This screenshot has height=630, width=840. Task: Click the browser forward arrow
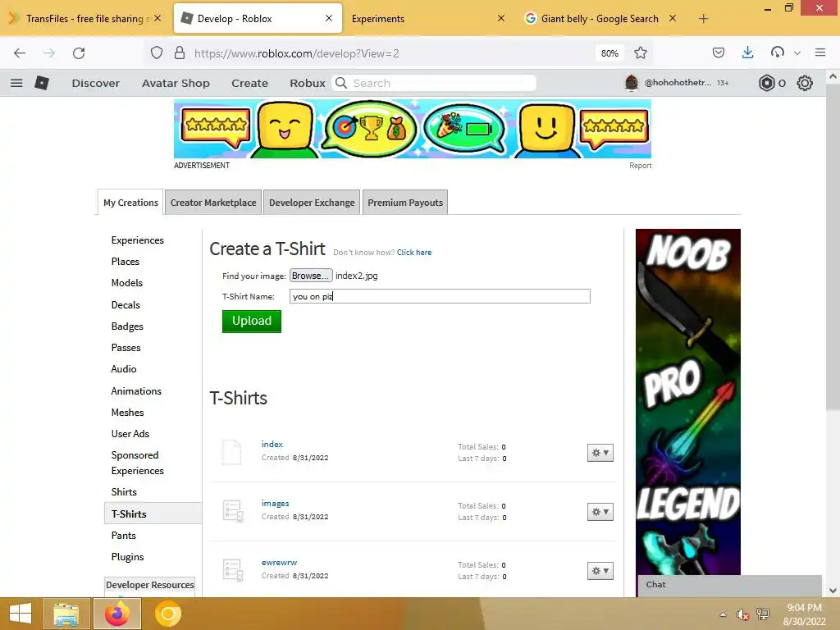(49, 53)
